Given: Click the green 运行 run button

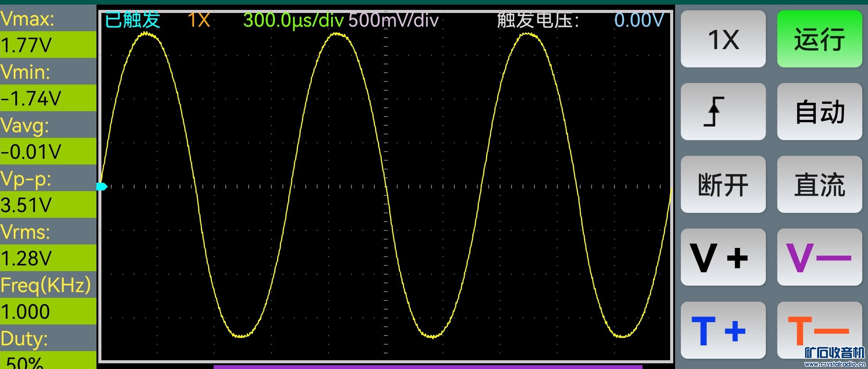Looking at the screenshot, I should [x=820, y=39].
